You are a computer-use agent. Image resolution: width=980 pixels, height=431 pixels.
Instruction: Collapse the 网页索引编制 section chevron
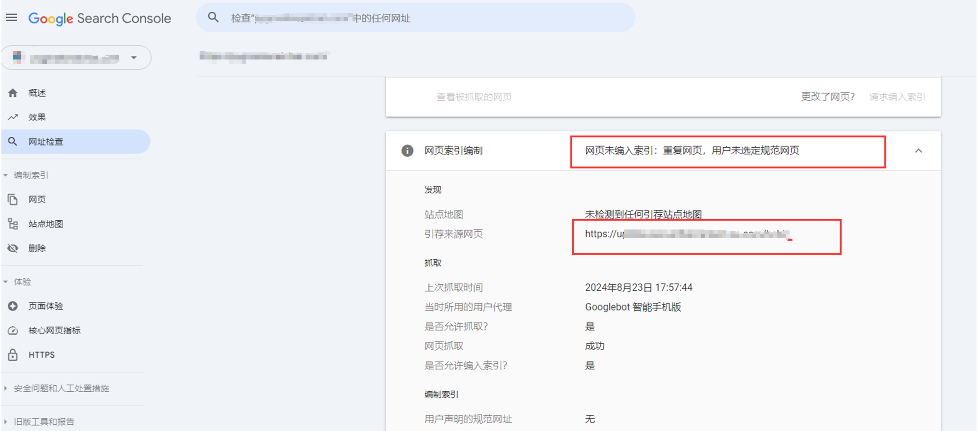coord(918,151)
